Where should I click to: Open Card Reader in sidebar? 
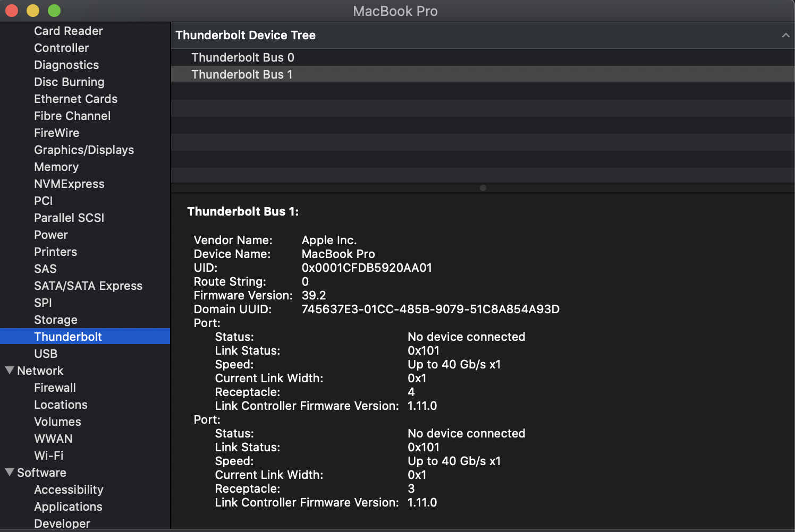(69, 31)
